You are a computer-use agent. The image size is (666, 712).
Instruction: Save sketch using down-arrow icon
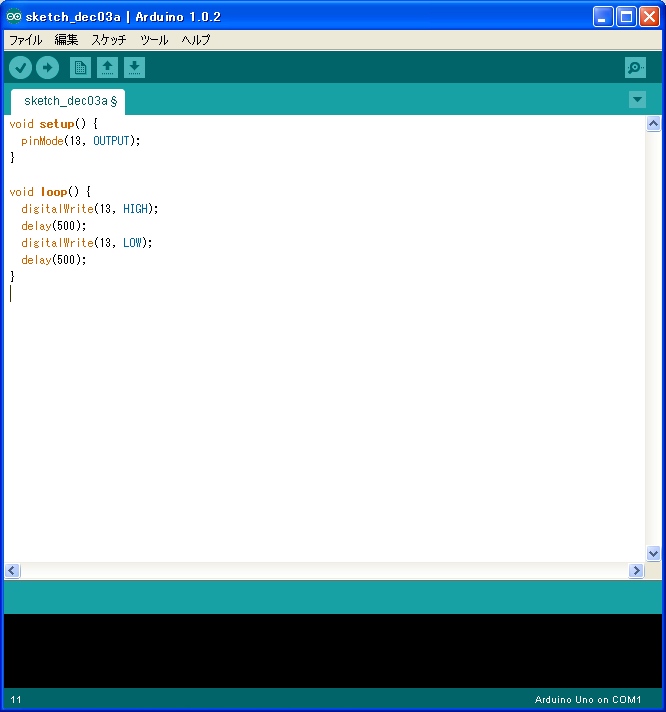click(x=134, y=68)
